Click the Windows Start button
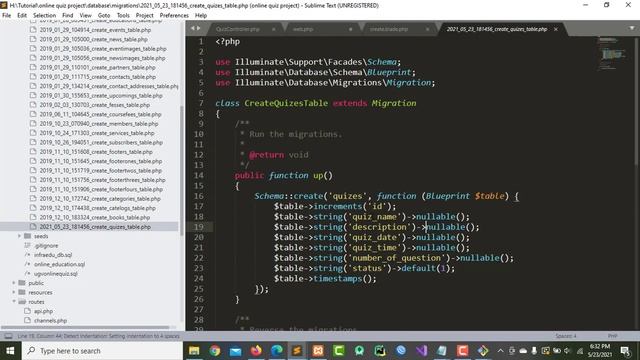This screenshot has height=360, width=640. [x=10, y=351]
